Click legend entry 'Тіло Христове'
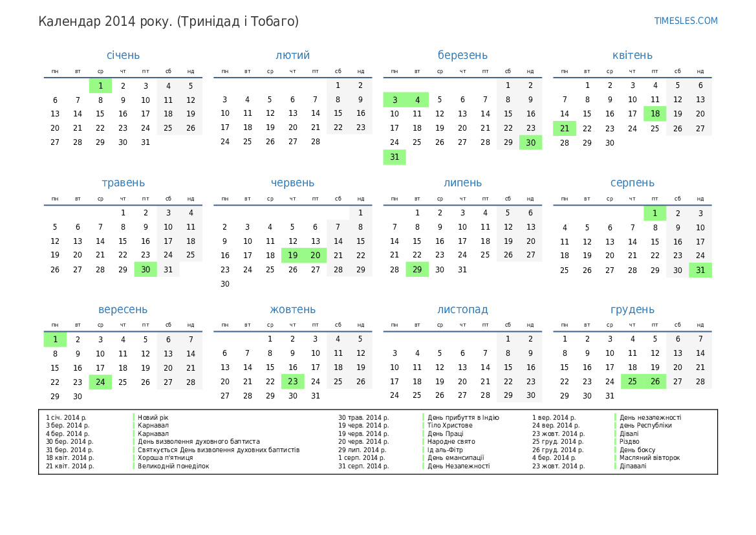The image size is (756, 535). click(450, 425)
